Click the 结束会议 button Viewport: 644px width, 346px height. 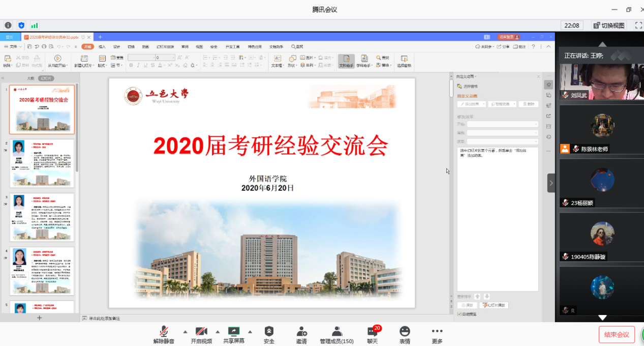coord(617,334)
